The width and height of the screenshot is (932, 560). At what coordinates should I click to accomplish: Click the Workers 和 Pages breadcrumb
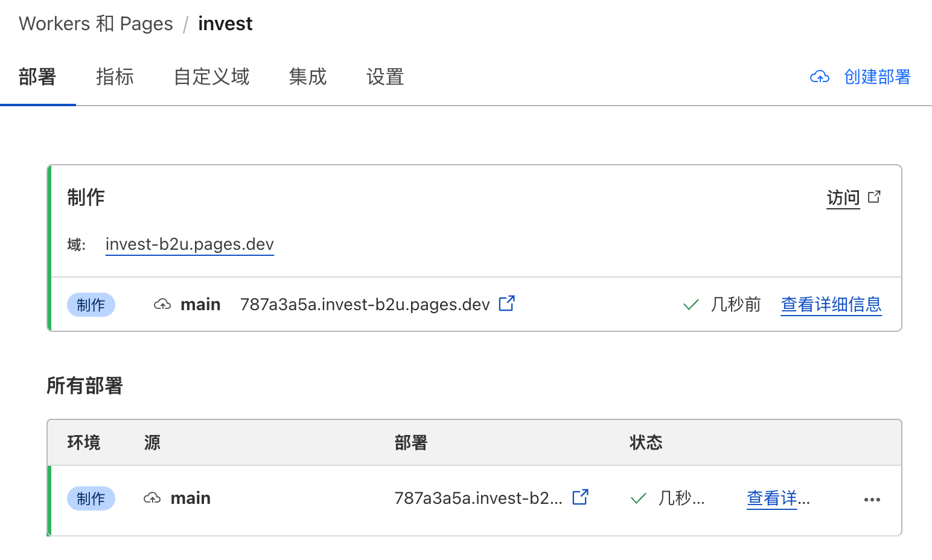[x=96, y=24]
